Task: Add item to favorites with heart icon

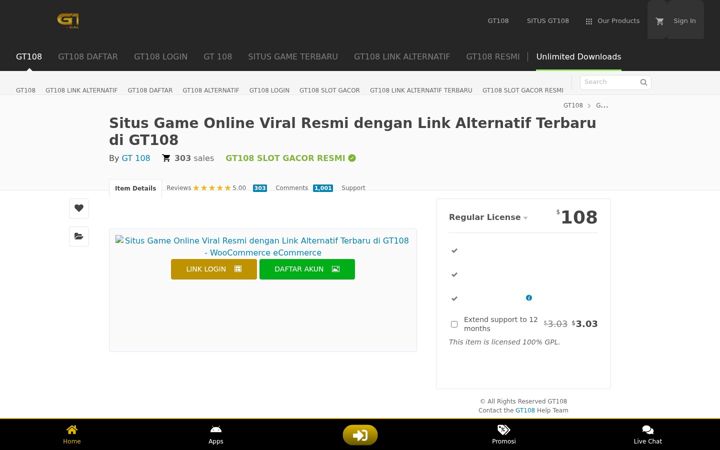Action: click(79, 208)
